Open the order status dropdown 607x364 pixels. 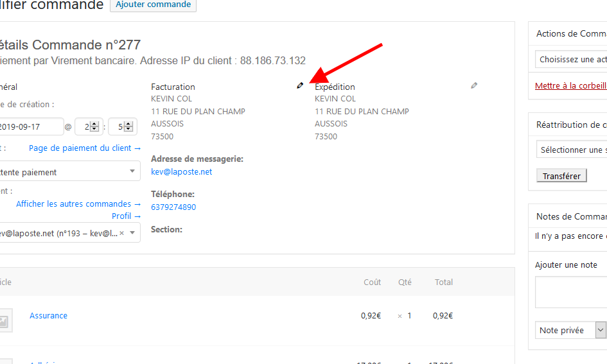[x=69, y=172]
